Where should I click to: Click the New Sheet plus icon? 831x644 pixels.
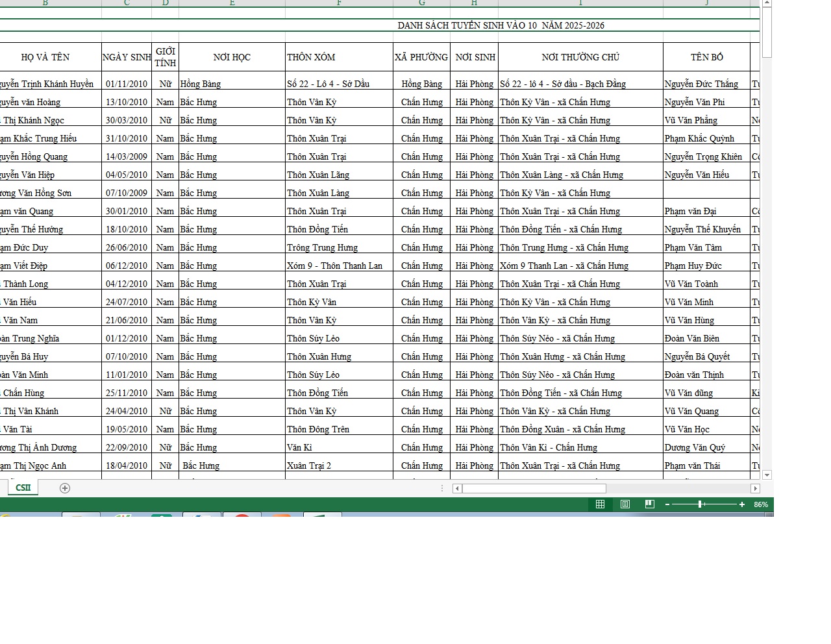pos(65,488)
